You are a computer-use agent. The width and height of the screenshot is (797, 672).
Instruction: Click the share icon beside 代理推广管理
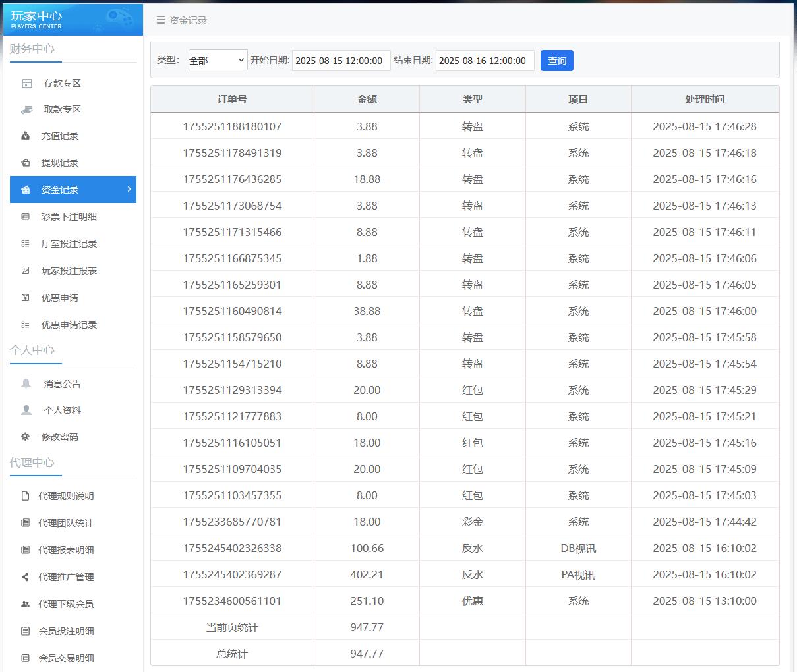click(x=26, y=577)
